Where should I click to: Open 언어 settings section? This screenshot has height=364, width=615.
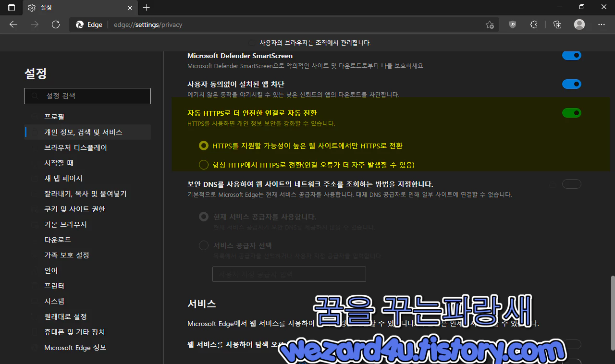87,270
